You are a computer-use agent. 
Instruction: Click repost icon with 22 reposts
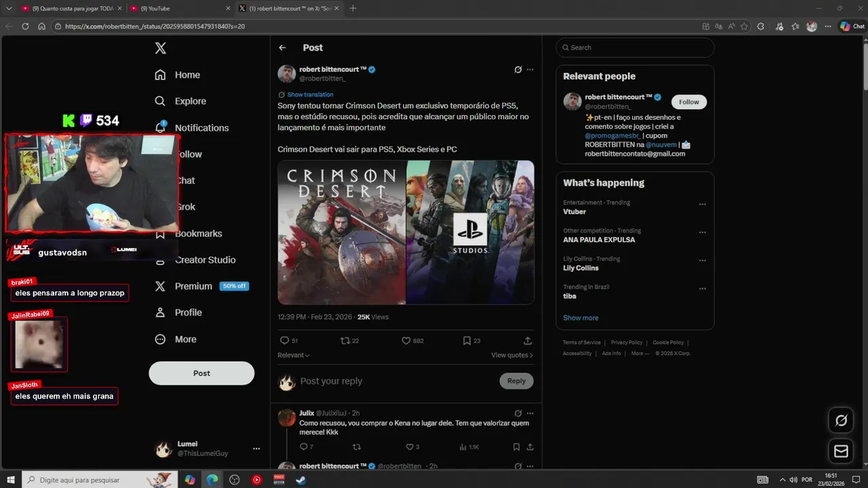[x=349, y=341]
